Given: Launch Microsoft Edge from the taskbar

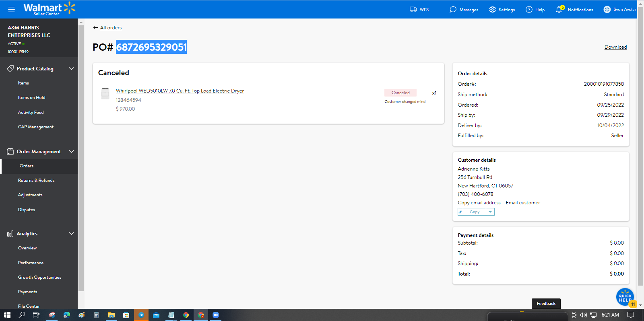Looking at the screenshot, I should (67, 315).
